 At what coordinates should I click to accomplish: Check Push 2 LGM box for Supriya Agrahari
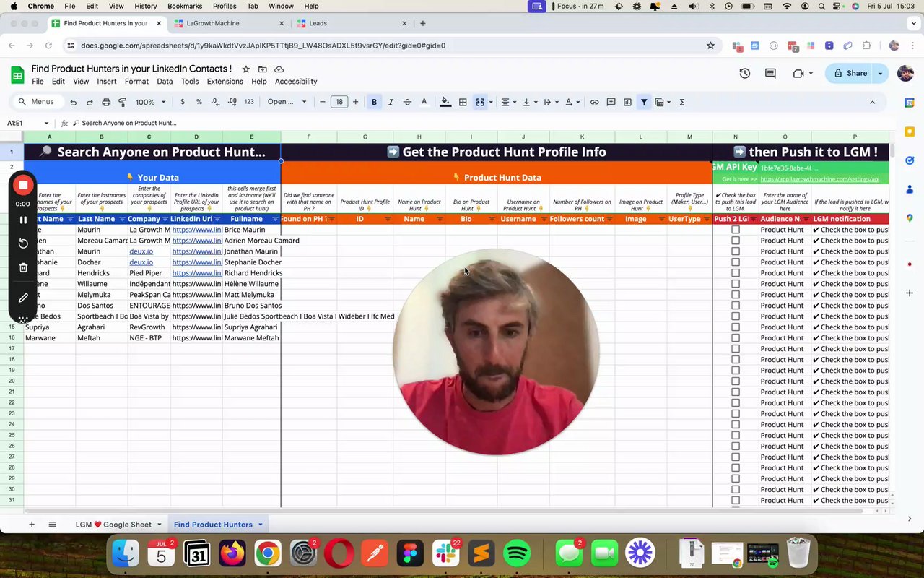736,327
